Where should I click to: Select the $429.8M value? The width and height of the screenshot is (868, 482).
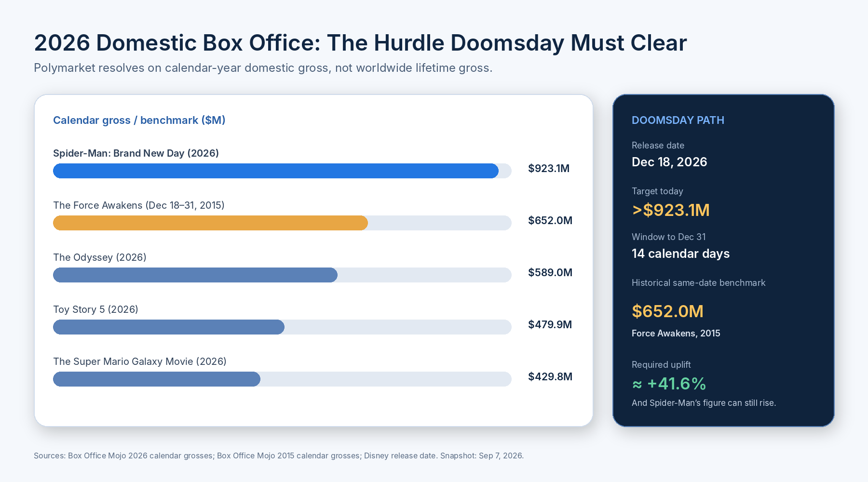click(550, 376)
